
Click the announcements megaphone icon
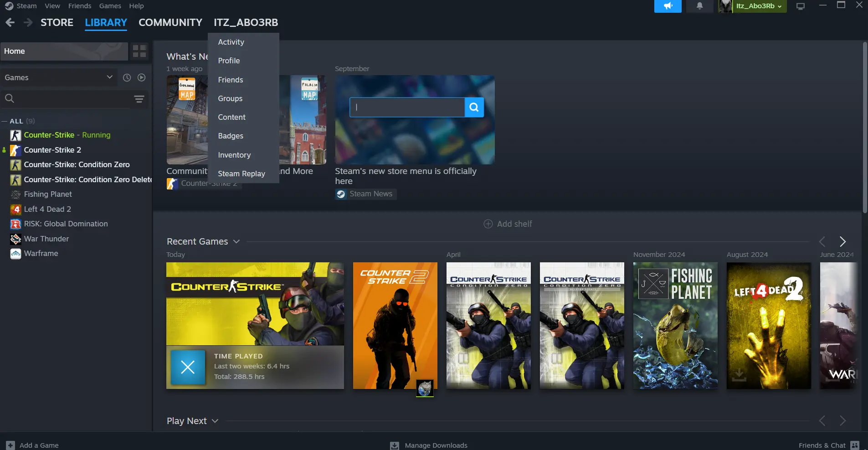click(668, 6)
